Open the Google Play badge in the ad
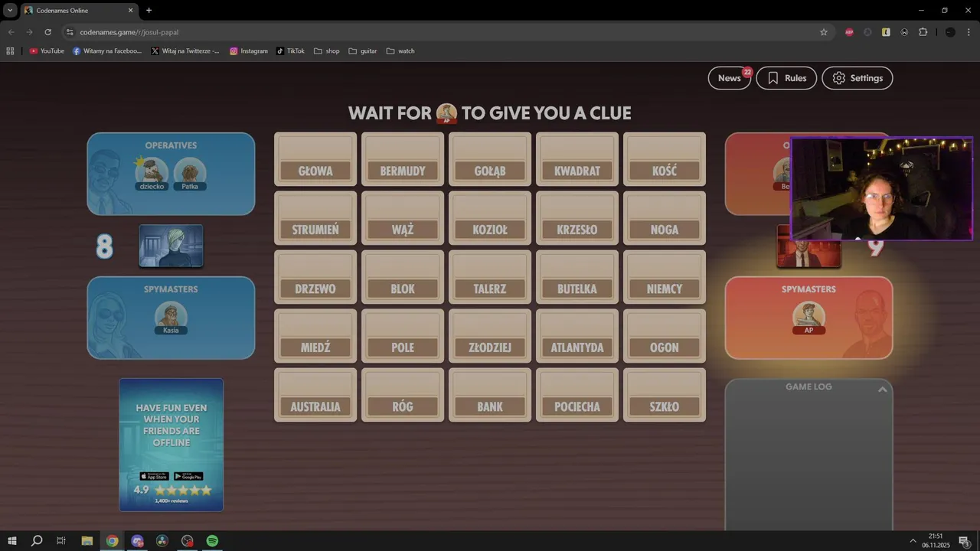The height and width of the screenshot is (551, 980). click(188, 476)
